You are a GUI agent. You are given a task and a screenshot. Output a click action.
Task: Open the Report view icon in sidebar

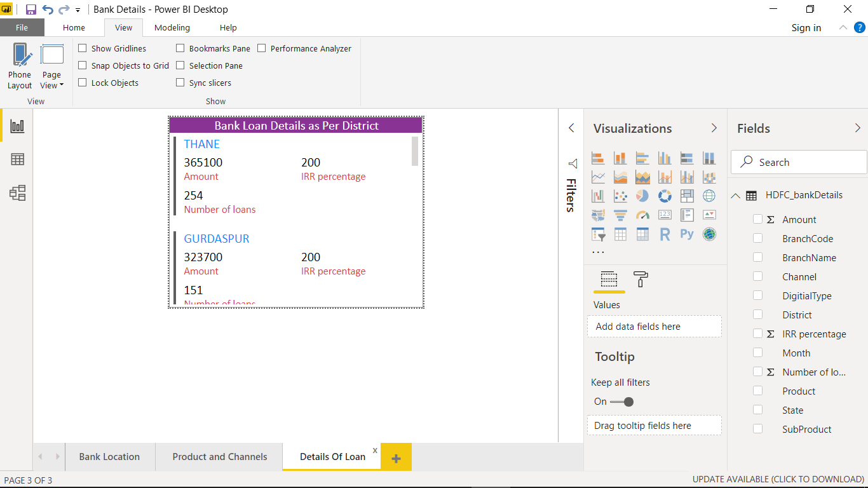[16, 125]
